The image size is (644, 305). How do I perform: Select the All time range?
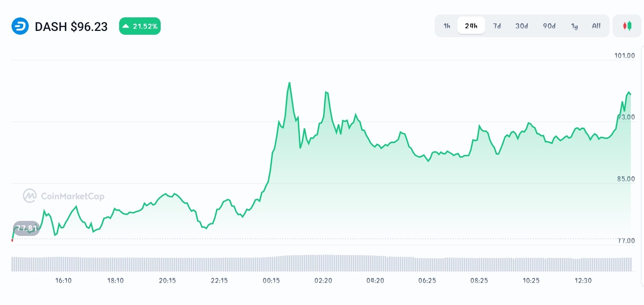point(596,26)
